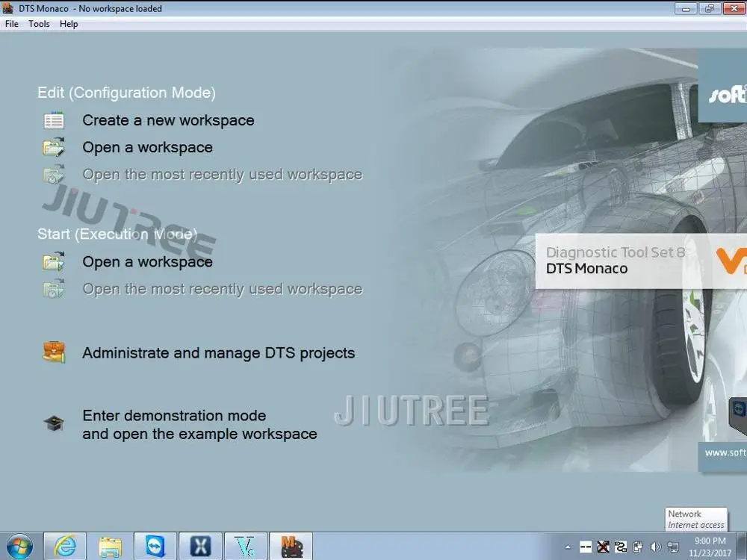Open the Tools menu
This screenshot has width=747, height=560.
click(39, 24)
